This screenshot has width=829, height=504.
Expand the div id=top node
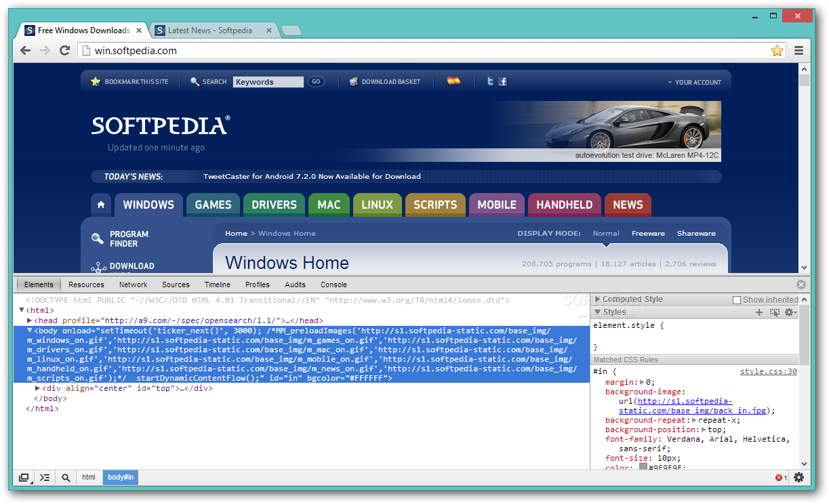[x=38, y=388]
